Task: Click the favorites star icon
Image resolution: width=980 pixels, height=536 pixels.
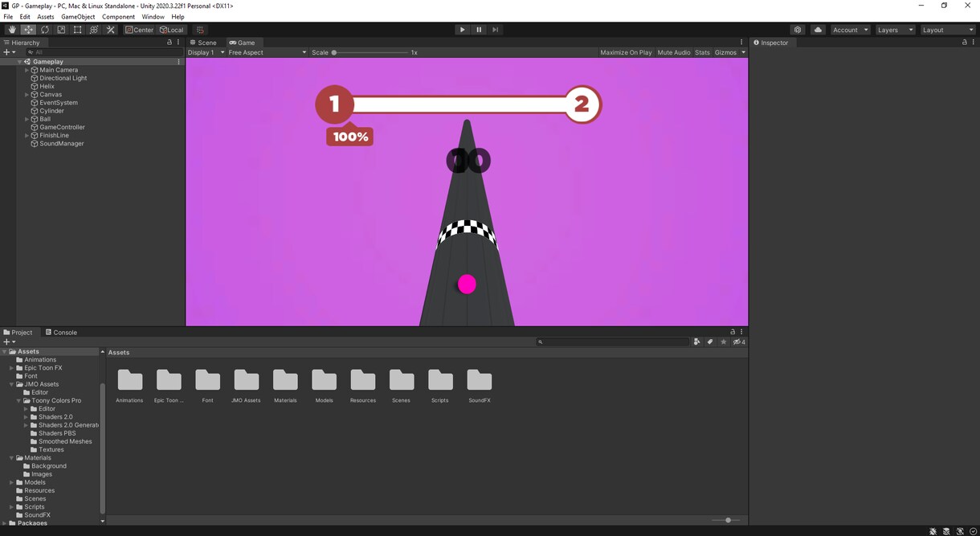Action: click(723, 342)
